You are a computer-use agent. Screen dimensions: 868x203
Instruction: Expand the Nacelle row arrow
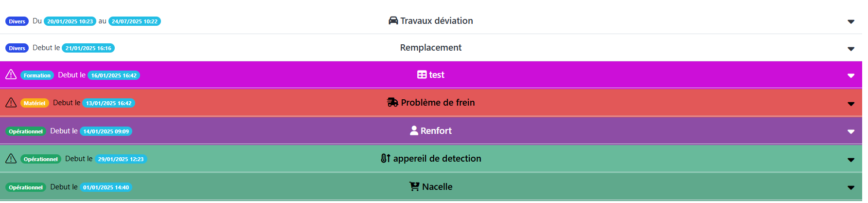[x=851, y=187]
